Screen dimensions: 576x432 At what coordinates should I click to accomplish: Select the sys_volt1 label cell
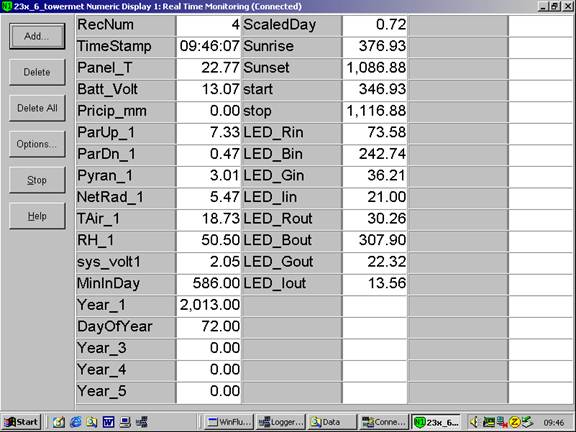[x=126, y=263]
